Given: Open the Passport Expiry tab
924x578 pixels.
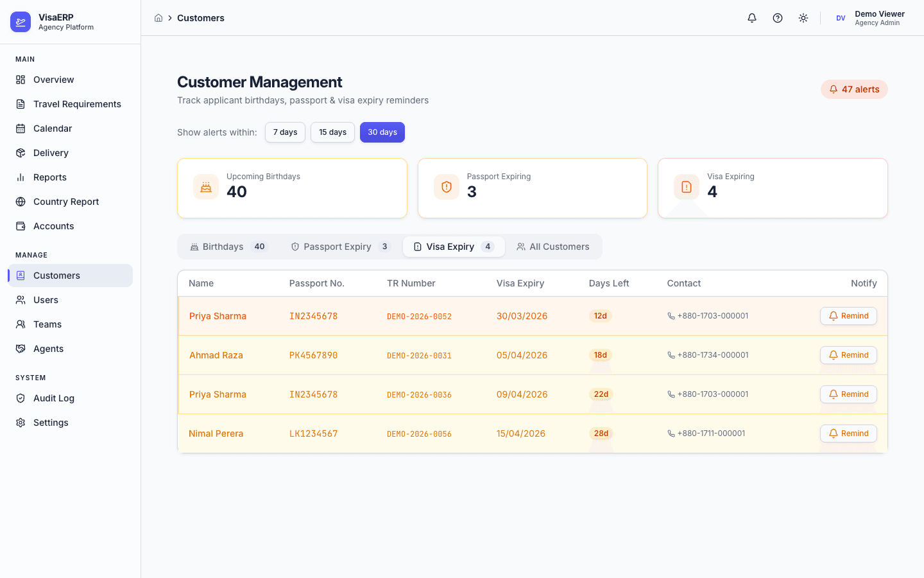Looking at the screenshot, I should [339, 246].
